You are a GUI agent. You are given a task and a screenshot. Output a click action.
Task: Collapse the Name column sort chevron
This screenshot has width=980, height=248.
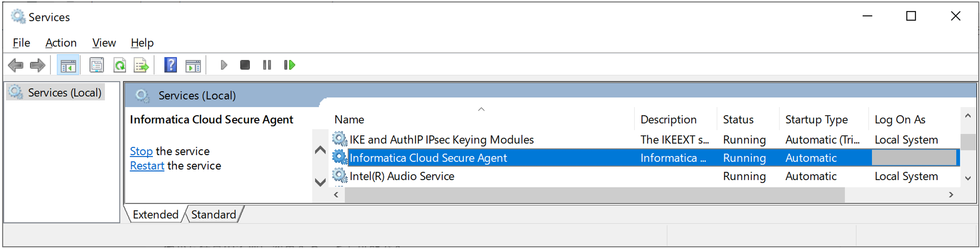click(x=481, y=109)
